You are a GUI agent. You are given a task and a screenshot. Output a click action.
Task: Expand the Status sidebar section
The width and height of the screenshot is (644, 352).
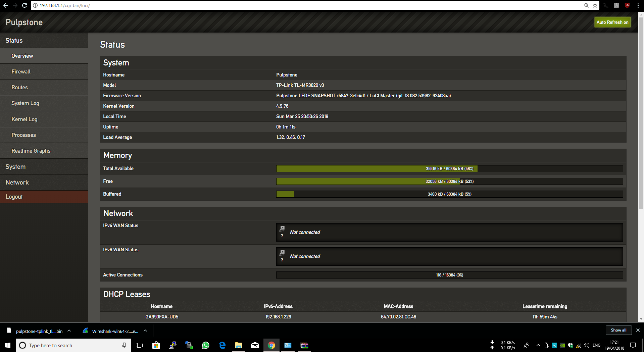click(x=44, y=40)
